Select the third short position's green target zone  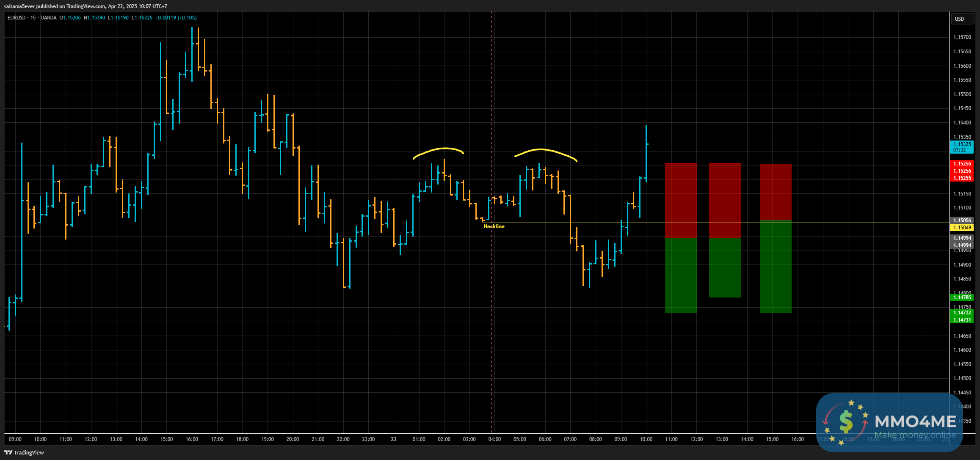775,267
